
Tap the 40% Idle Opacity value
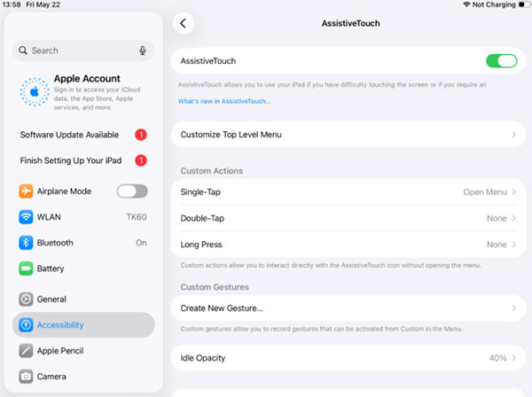pos(497,358)
